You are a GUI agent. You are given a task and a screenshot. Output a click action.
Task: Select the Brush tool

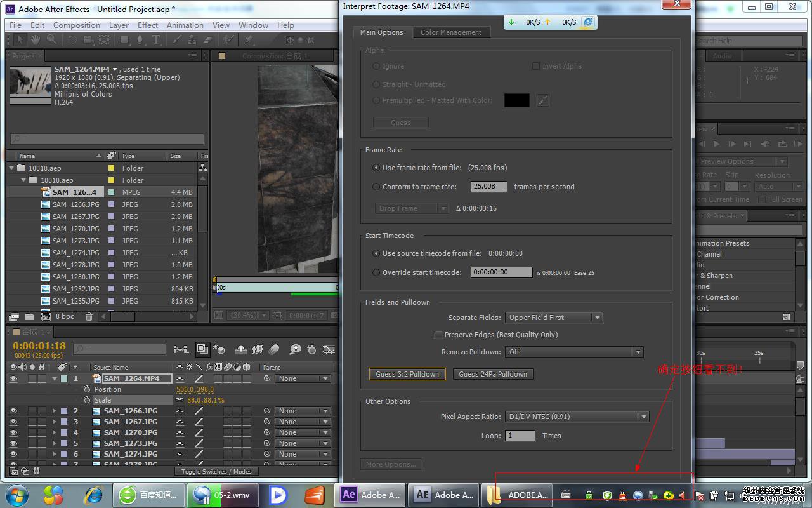(x=176, y=39)
